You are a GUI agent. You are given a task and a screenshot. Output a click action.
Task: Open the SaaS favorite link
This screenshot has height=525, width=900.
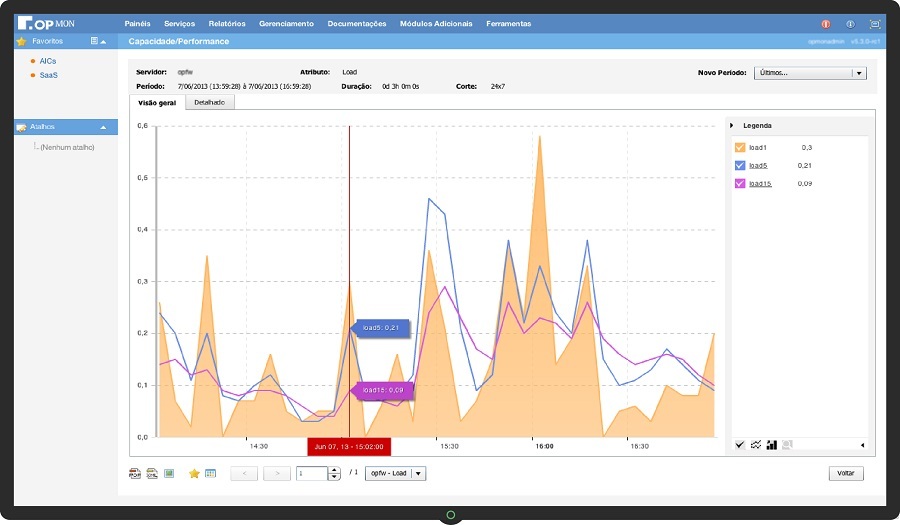49,75
